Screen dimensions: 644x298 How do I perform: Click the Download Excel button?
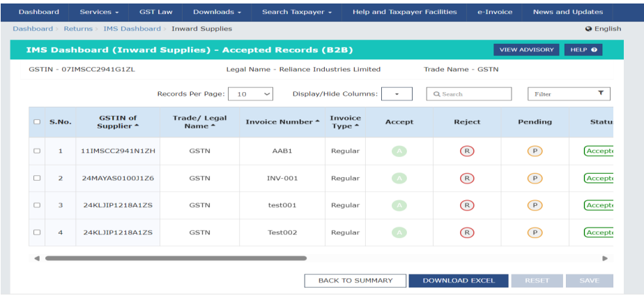(x=458, y=281)
